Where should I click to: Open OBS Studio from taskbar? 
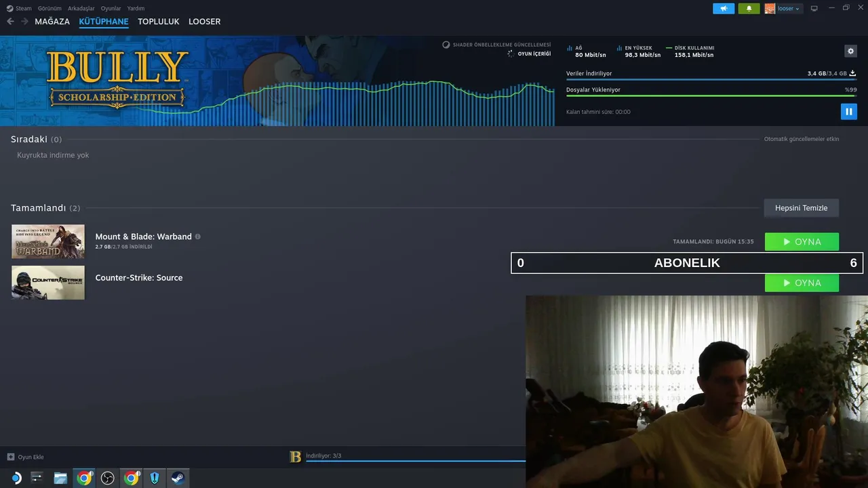pyautogui.click(x=107, y=478)
